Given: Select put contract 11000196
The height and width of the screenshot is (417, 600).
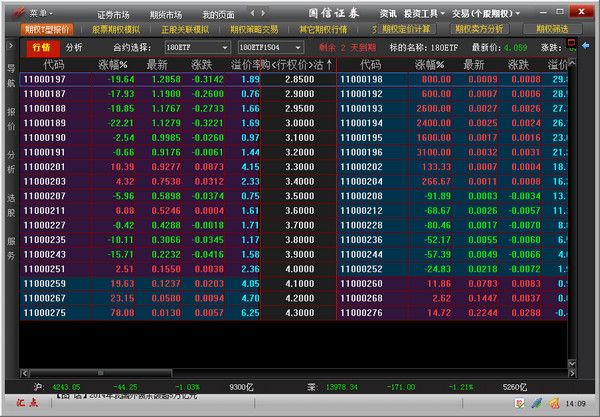Looking at the screenshot, I should [x=361, y=153].
